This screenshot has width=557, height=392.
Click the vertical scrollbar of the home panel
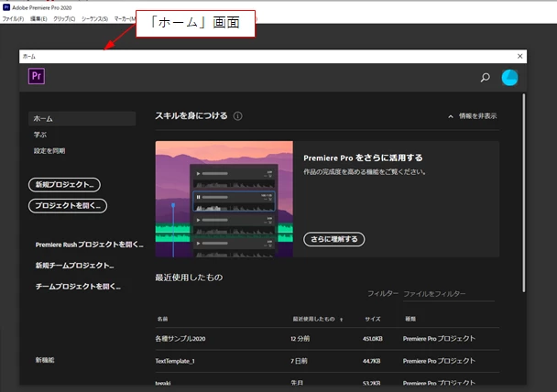point(524,193)
